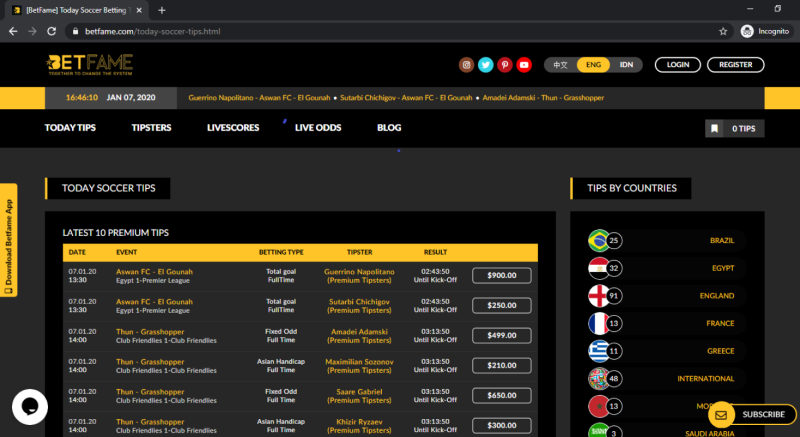Click the TIPSTER column header
This screenshot has height=437, width=800.
[359, 252]
